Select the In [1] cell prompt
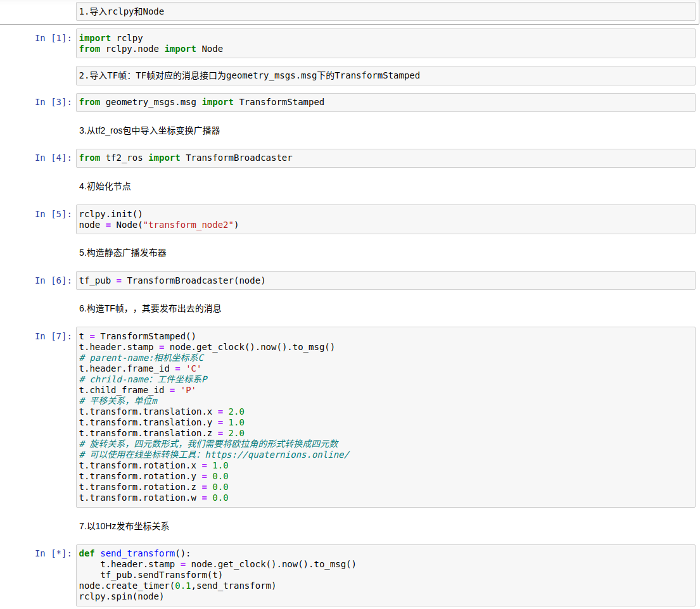The height and width of the screenshot is (609, 700). click(x=53, y=39)
